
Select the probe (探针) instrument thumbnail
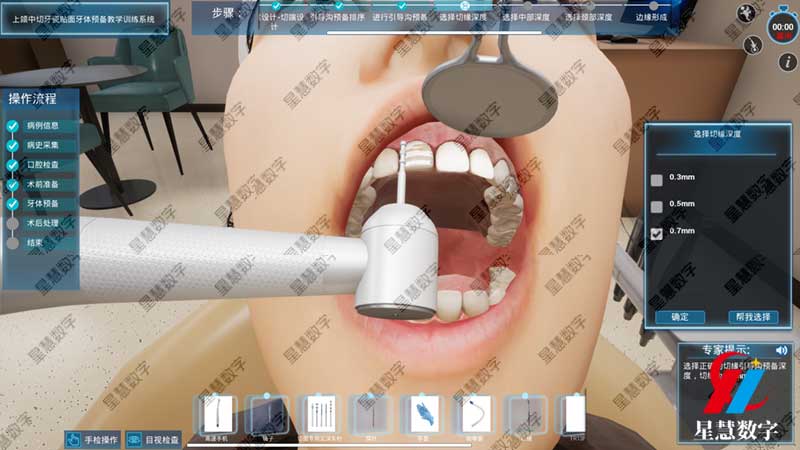pyautogui.click(x=372, y=414)
